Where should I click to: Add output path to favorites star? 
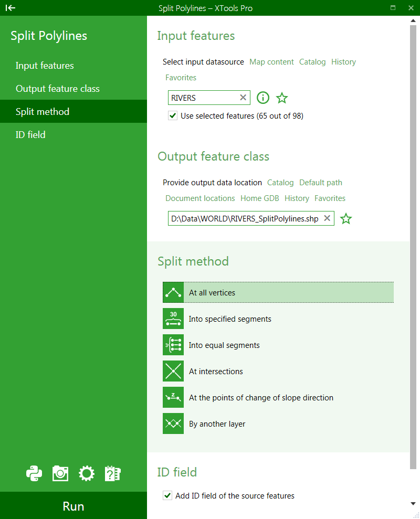346,218
